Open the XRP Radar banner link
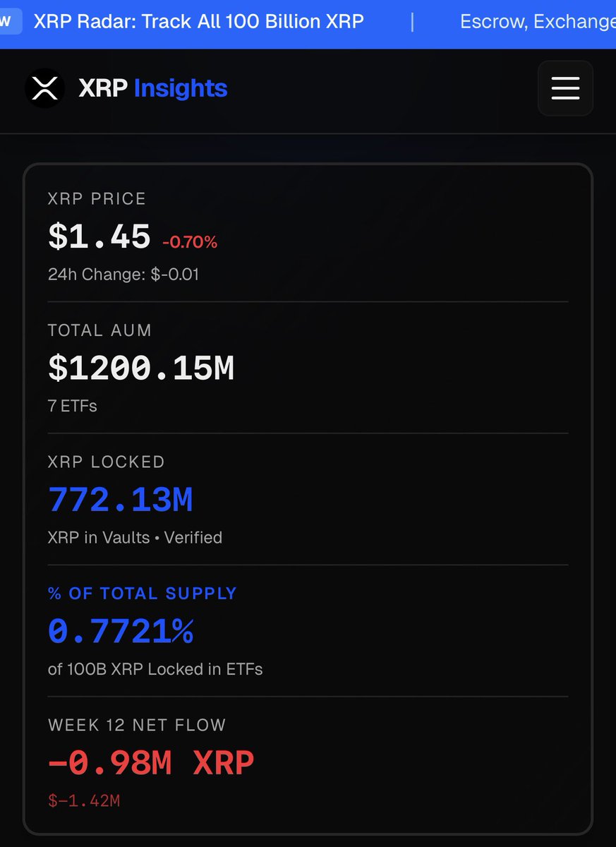The height and width of the screenshot is (847, 616). (199, 21)
